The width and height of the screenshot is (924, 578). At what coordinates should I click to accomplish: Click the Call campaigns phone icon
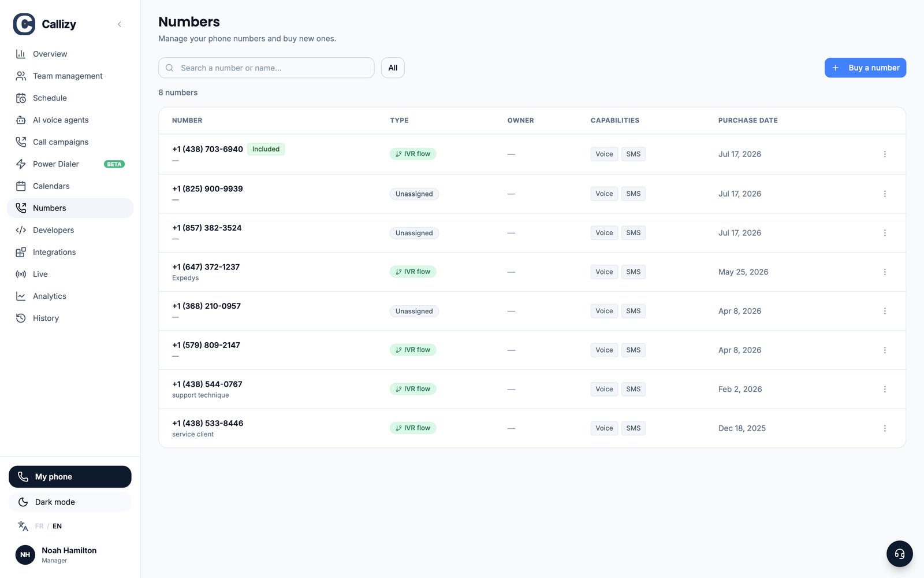tap(21, 142)
